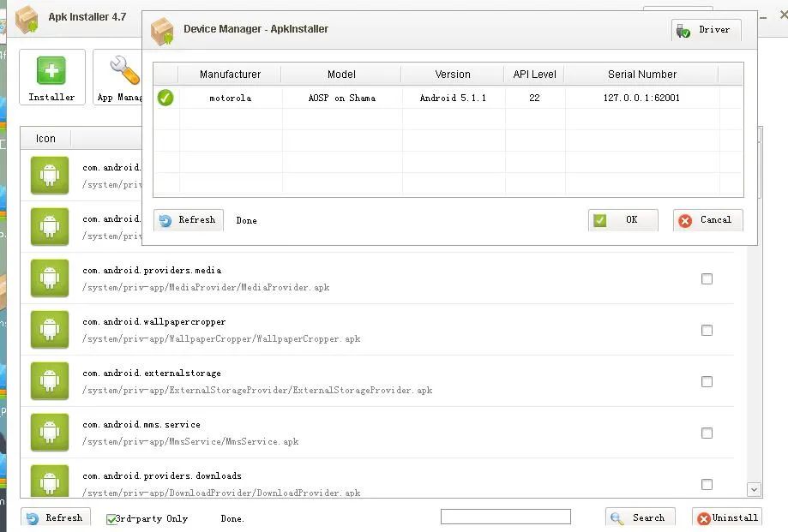Viewport: 788px width, 532px height.
Task: Select the WallpaperCropper.apk path text
Action: click(221, 338)
